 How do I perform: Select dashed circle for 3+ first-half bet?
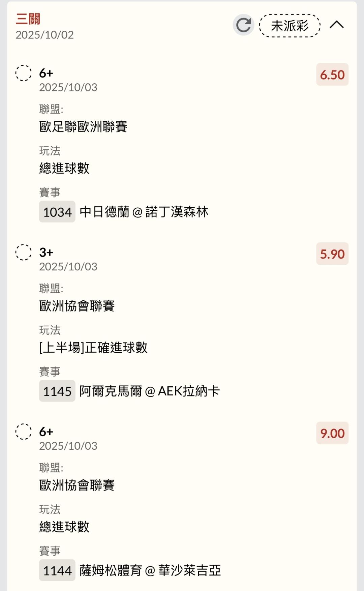tap(24, 252)
